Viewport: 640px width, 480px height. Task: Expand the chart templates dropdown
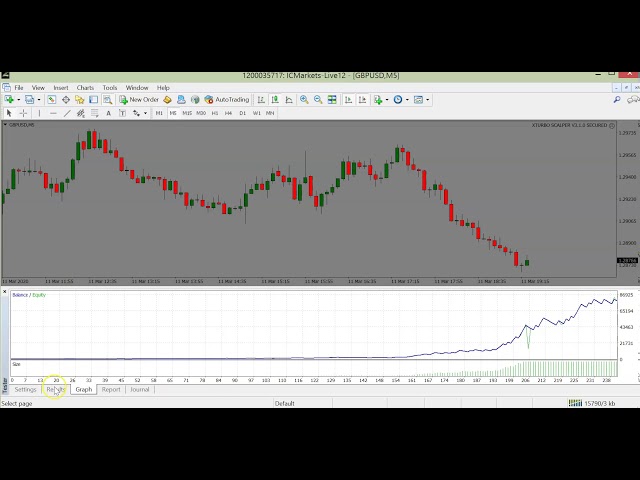(422, 100)
